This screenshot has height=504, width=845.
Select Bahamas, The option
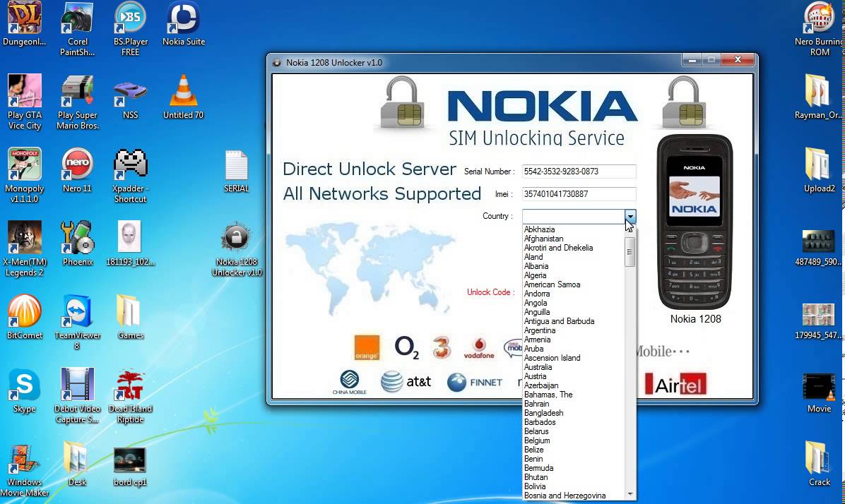tap(548, 394)
